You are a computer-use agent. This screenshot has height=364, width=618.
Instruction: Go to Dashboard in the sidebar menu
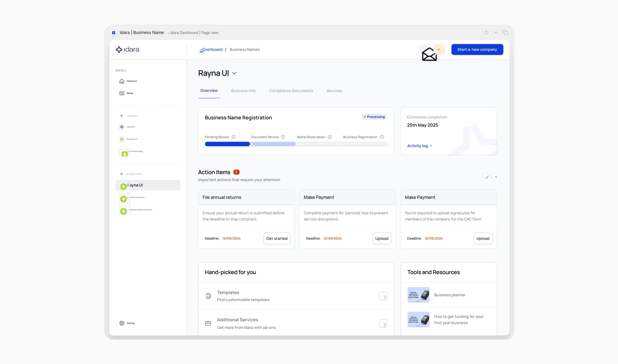(x=128, y=81)
